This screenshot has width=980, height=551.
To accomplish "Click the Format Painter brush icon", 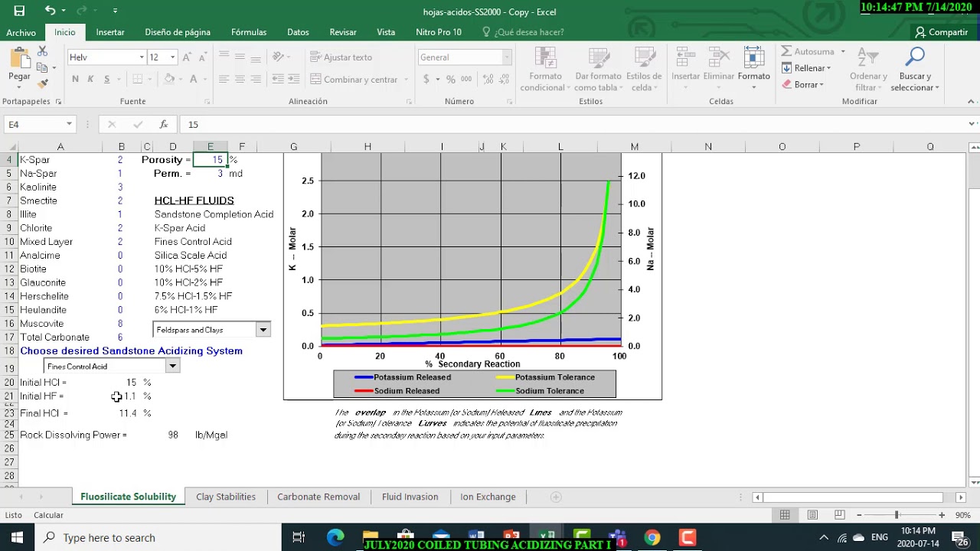I will click(x=42, y=83).
